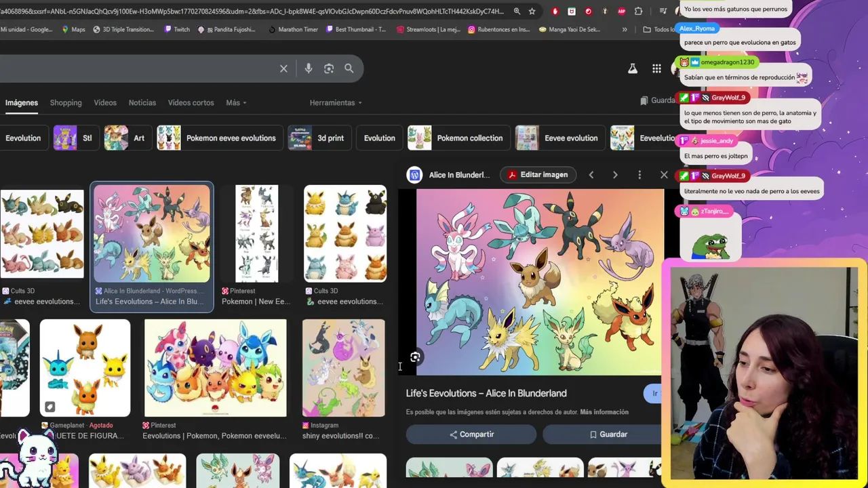Open the browser extensions puzzle icon
The image size is (868, 488).
pyautogui.click(x=638, y=12)
